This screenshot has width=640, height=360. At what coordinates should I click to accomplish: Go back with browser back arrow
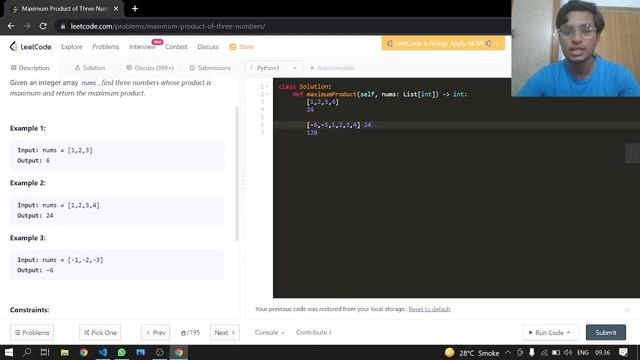11,26
